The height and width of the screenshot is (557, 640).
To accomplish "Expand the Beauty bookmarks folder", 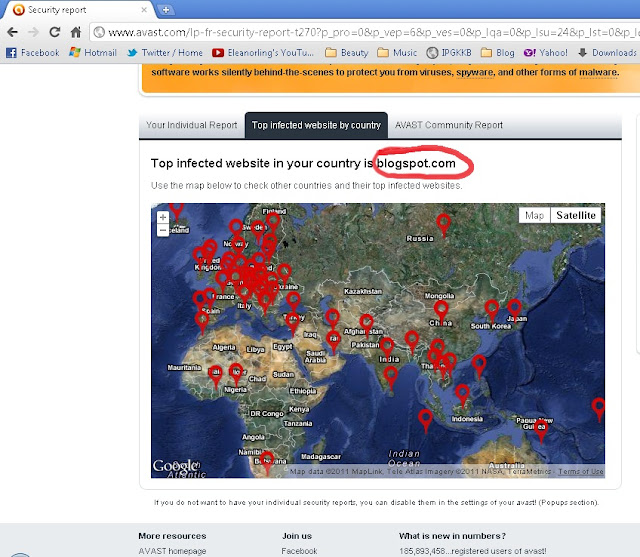I will [x=347, y=53].
